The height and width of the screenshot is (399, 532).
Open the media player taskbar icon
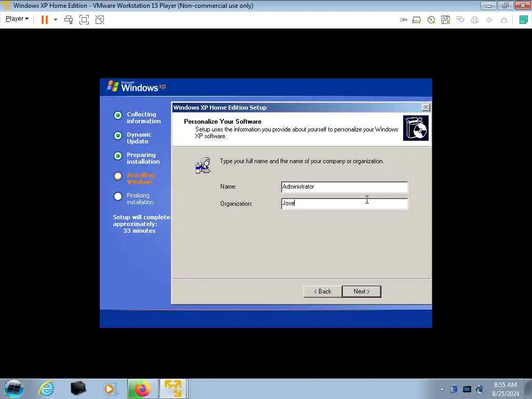(x=110, y=389)
